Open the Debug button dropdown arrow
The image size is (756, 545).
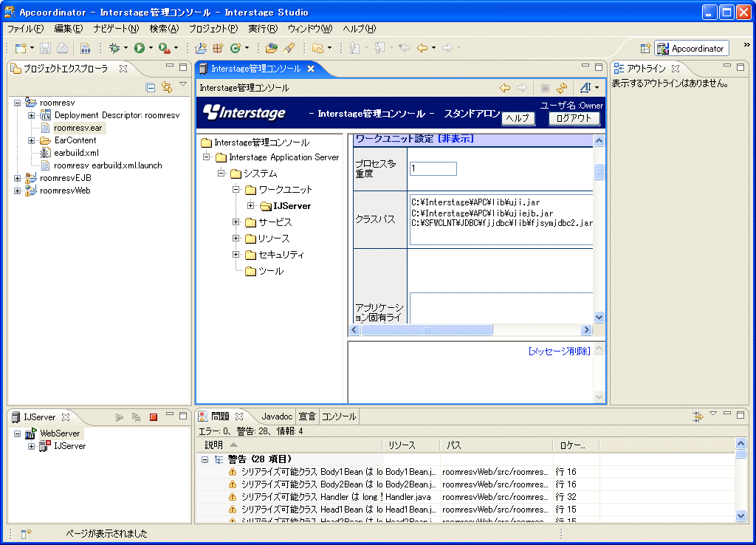(x=126, y=48)
